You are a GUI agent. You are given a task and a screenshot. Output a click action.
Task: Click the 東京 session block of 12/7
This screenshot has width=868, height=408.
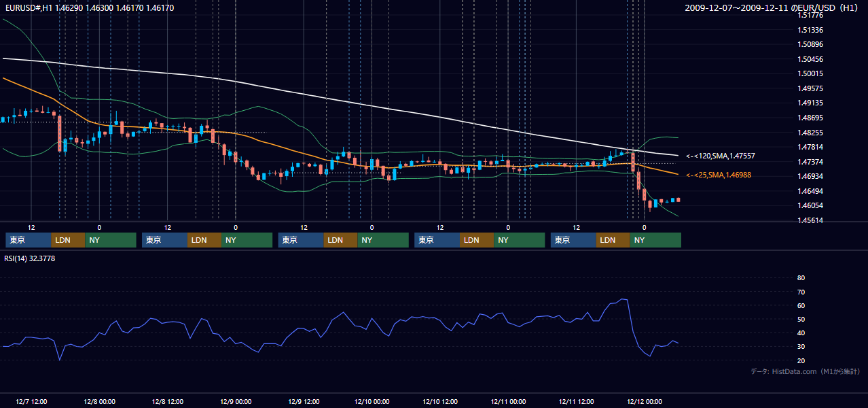[29, 240]
